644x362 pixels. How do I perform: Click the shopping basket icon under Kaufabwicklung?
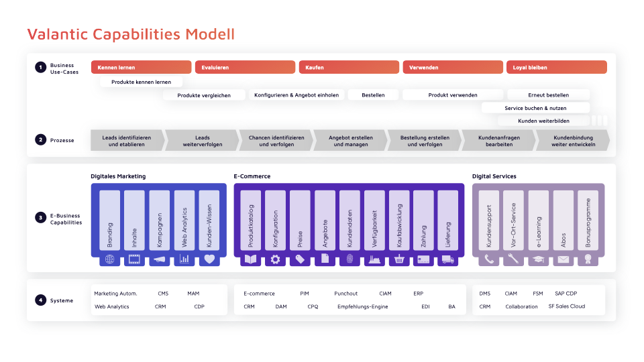[399, 259]
